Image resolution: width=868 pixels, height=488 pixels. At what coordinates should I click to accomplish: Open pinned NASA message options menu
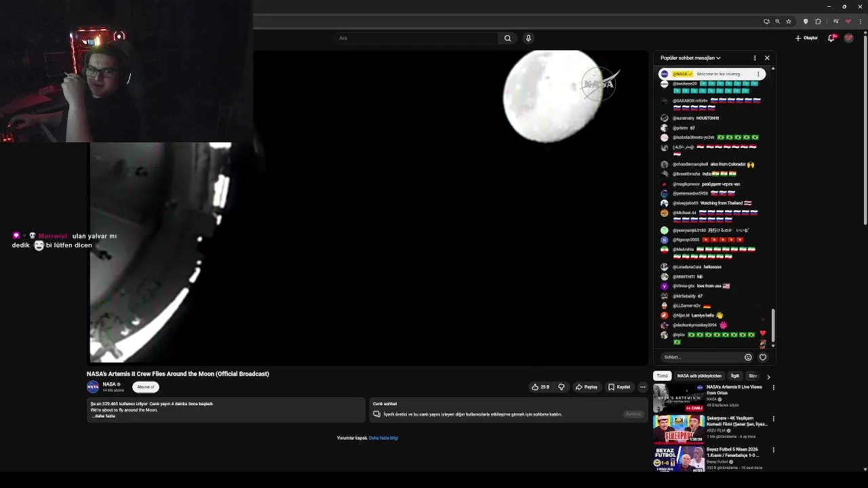759,74
